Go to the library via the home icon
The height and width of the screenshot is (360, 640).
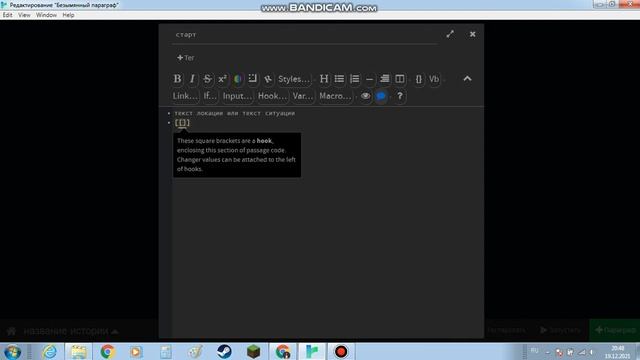[x=11, y=331]
